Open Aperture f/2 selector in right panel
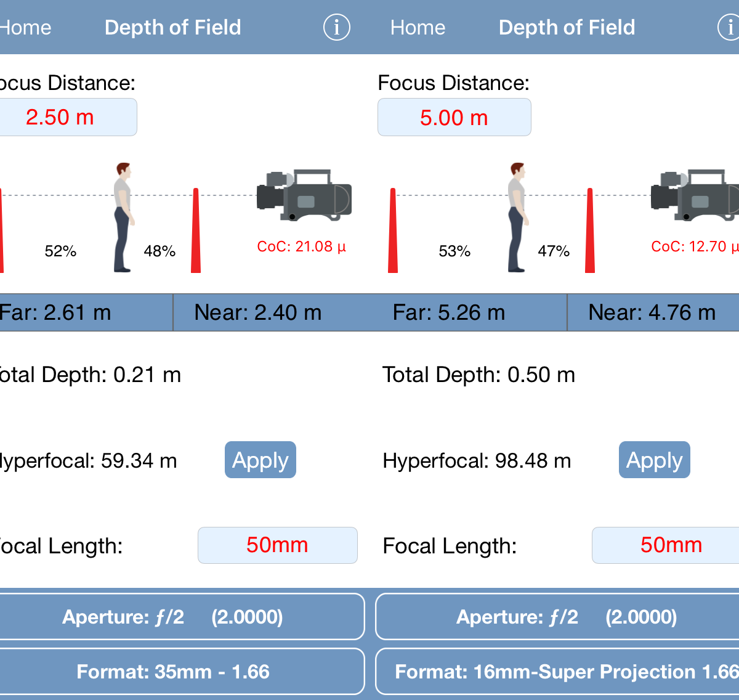This screenshot has height=700, width=739. [557, 617]
